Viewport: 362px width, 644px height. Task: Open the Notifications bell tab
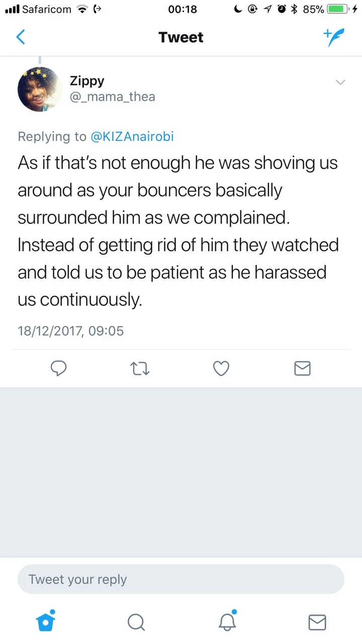[x=227, y=622]
